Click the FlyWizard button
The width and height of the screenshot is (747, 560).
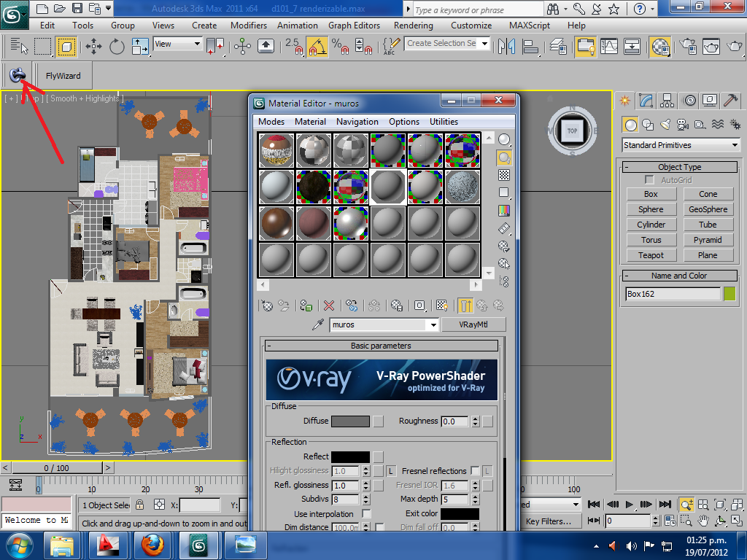[63, 76]
